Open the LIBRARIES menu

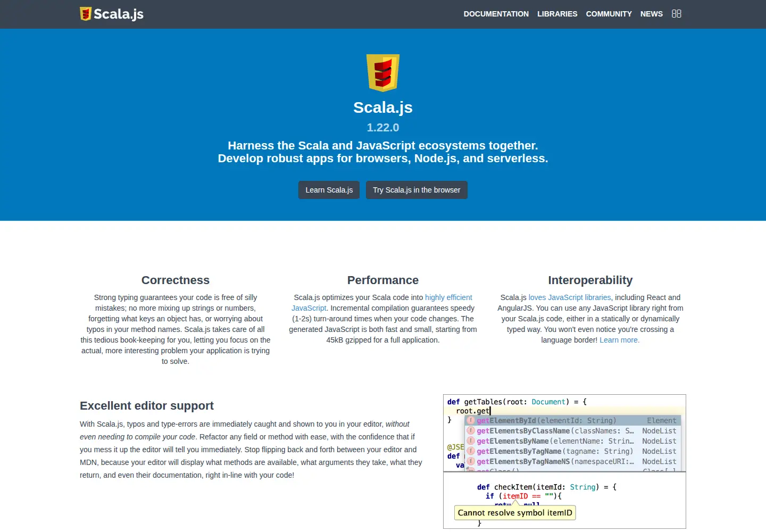pos(557,14)
